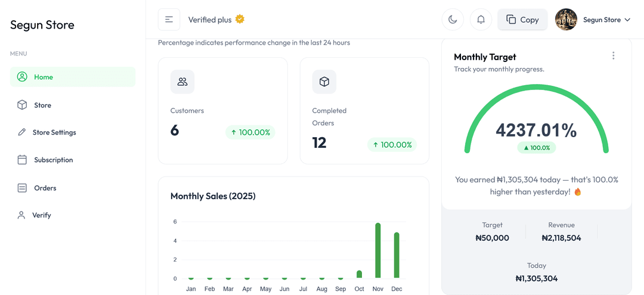Click Today's value ₦1,305,304 at bottom

pos(537,278)
